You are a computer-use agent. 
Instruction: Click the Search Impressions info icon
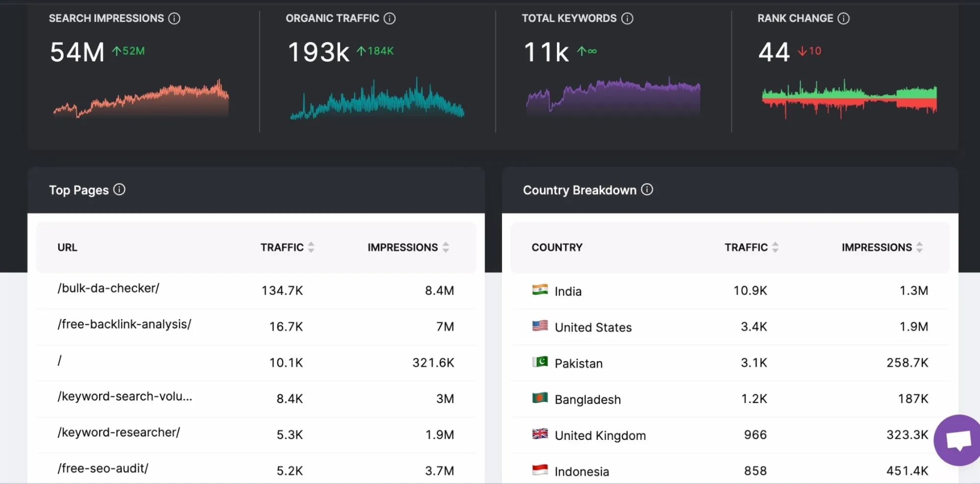pos(174,19)
